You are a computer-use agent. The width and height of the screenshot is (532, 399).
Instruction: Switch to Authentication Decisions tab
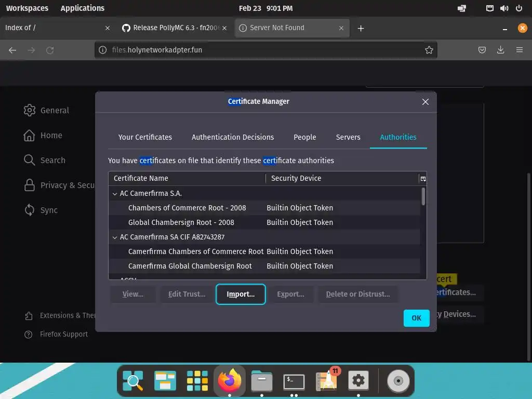[x=233, y=137]
